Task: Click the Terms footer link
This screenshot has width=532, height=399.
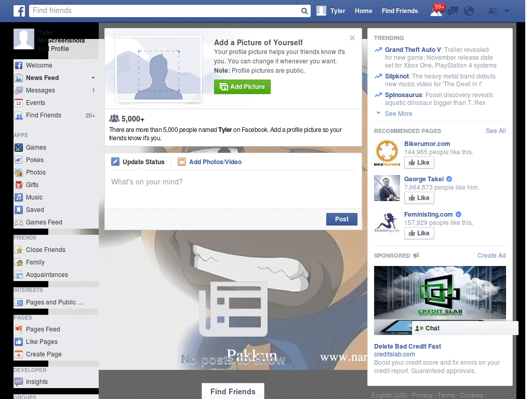Action: (446, 395)
